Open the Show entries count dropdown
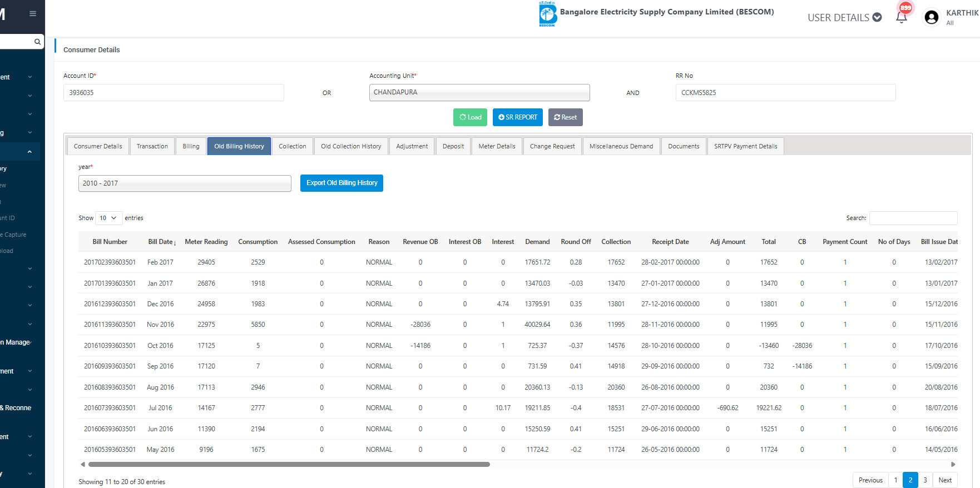Screen dimensions: 980x488 pos(108,218)
